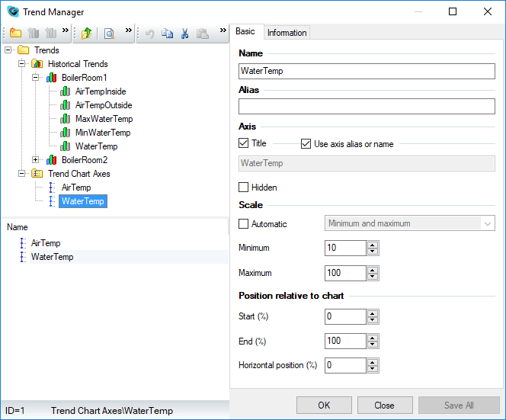
Task: Enable Automatic scale checkbox
Action: click(x=244, y=224)
